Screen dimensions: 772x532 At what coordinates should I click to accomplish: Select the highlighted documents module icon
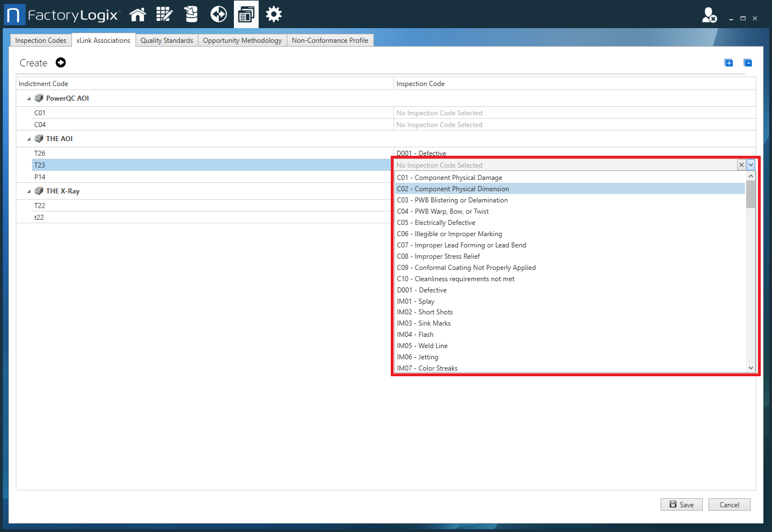point(246,14)
